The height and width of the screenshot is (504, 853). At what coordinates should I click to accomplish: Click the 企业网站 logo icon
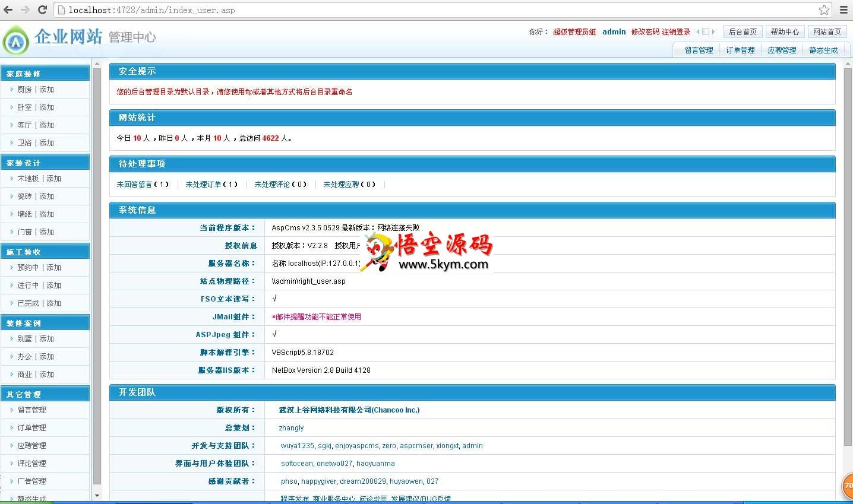click(15, 41)
